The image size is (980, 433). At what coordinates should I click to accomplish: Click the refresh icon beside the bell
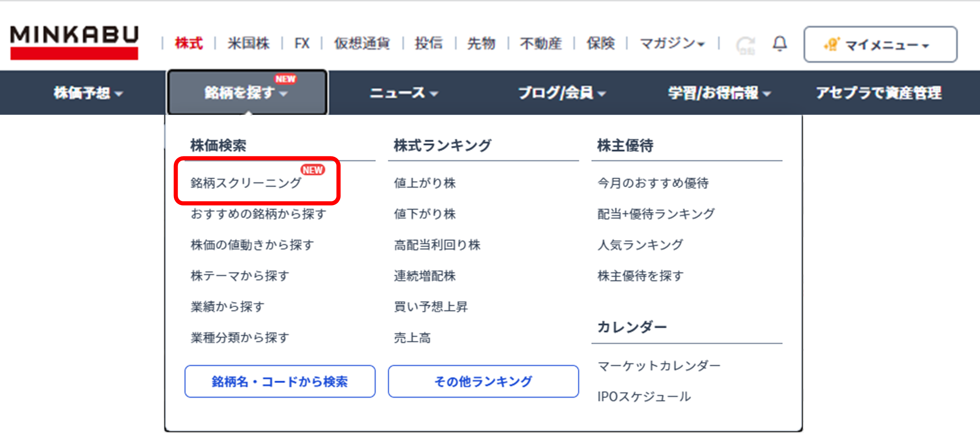tap(745, 46)
